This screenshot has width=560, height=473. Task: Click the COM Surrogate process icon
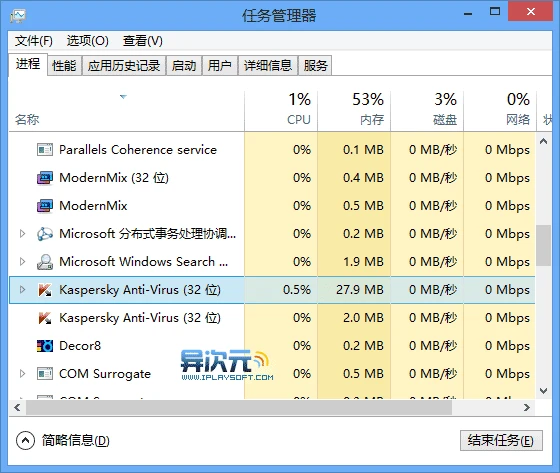(x=45, y=374)
